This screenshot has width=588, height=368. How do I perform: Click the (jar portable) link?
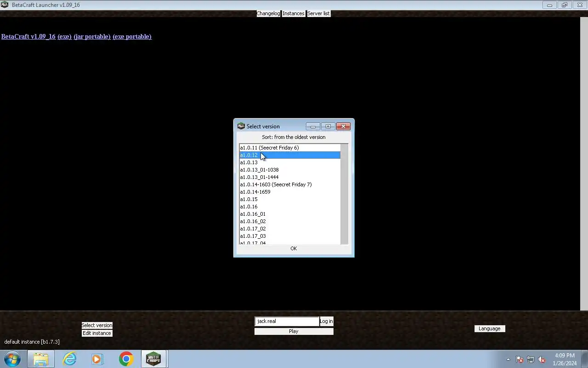92,36
